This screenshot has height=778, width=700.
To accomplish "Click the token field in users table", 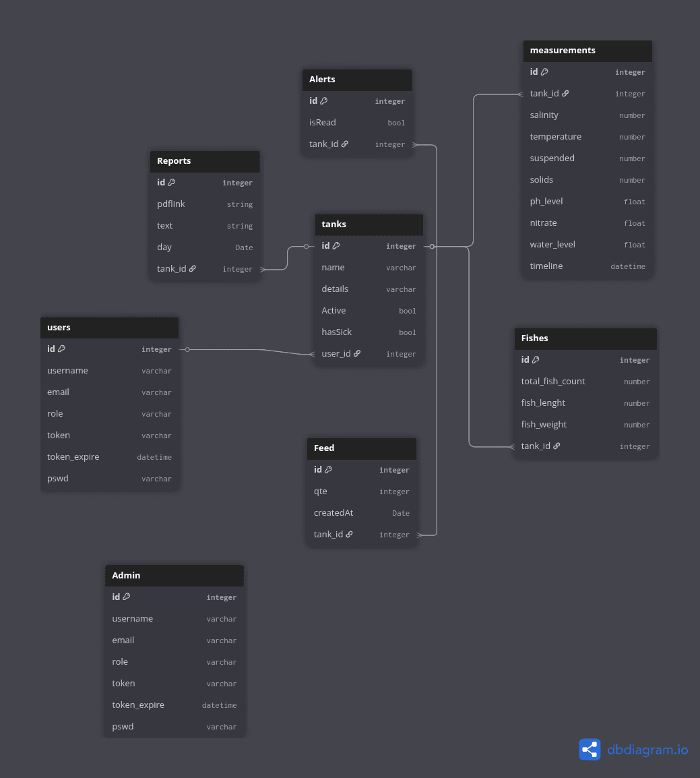I will click(109, 435).
